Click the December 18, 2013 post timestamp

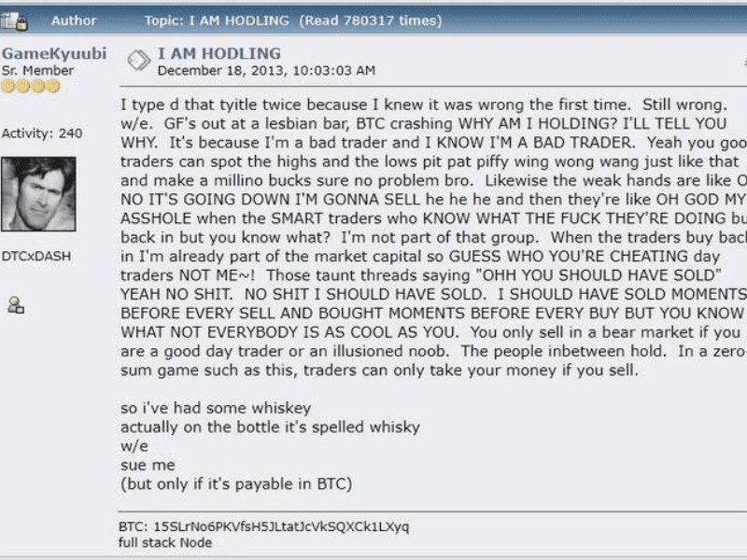(x=266, y=70)
